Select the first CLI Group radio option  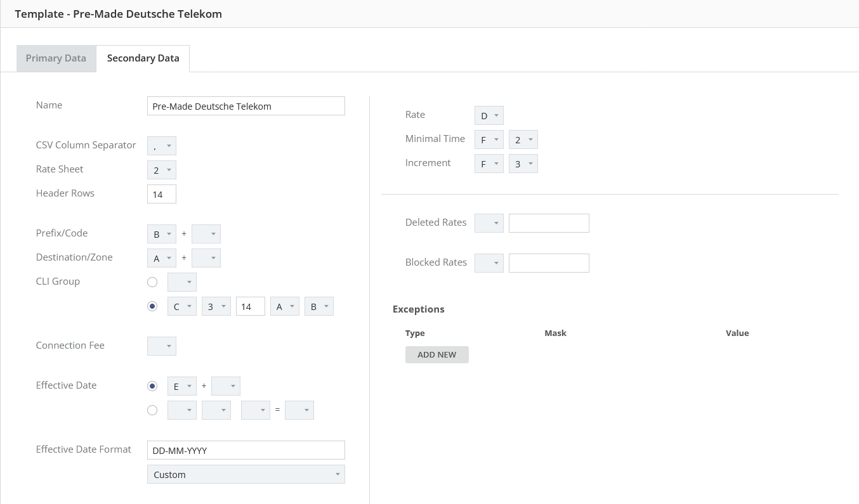[x=152, y=282]
